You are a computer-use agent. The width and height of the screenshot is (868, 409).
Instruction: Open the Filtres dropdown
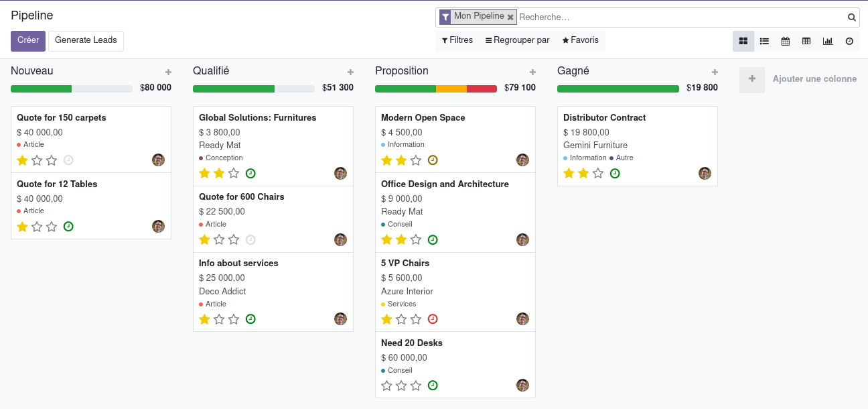457,40
